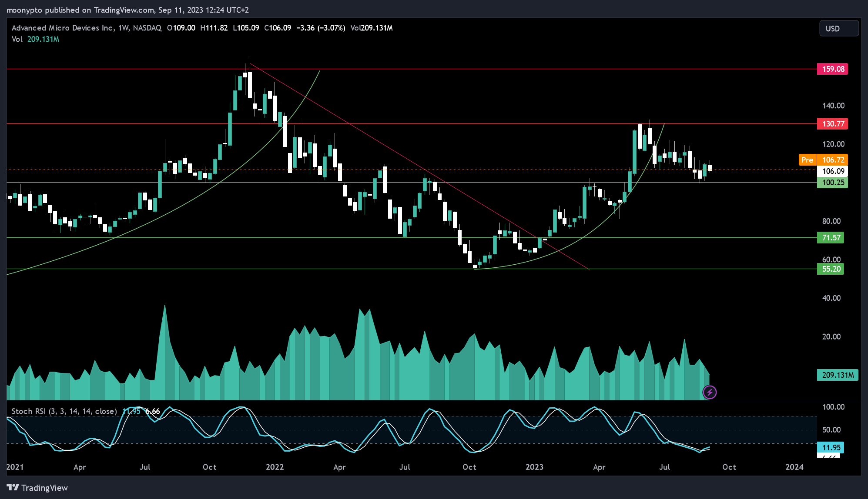The height and width of the screenshot is (499, 868).
Task: Click the O109.00 open value in header
Action: coord(181,28)
